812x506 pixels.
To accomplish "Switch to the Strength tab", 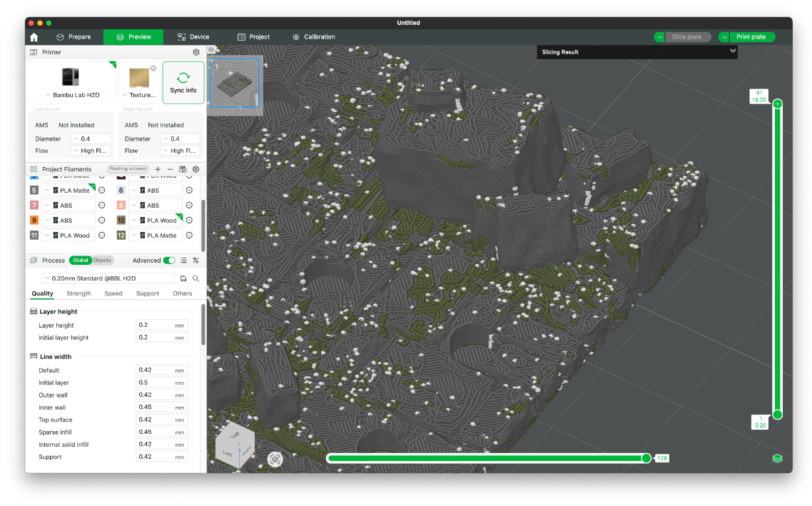I will coord(78,293).
